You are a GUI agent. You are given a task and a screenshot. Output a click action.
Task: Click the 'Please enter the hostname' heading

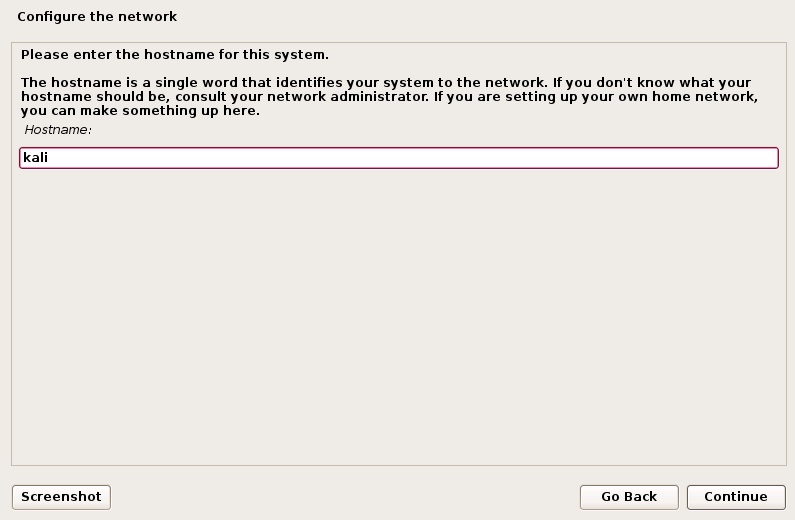[x=174, y=55]
